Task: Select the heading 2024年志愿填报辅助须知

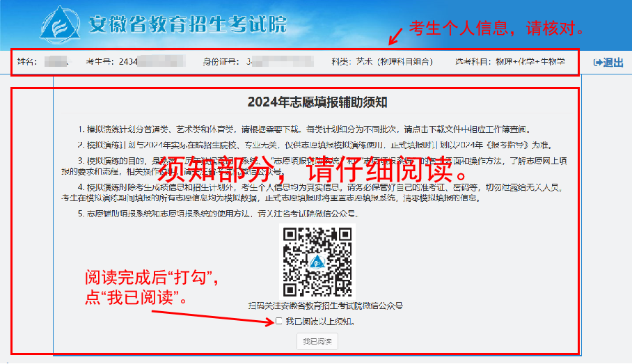Action: (317, 102)
